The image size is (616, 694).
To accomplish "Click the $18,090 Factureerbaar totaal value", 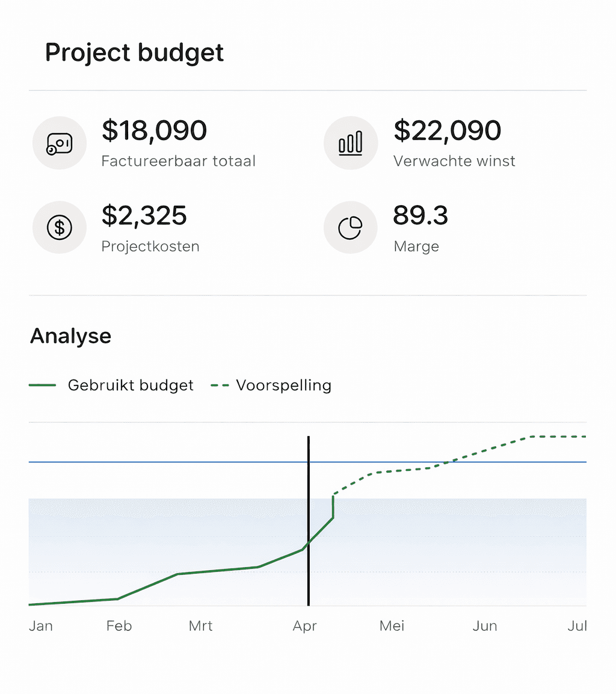I will (154, 131).
